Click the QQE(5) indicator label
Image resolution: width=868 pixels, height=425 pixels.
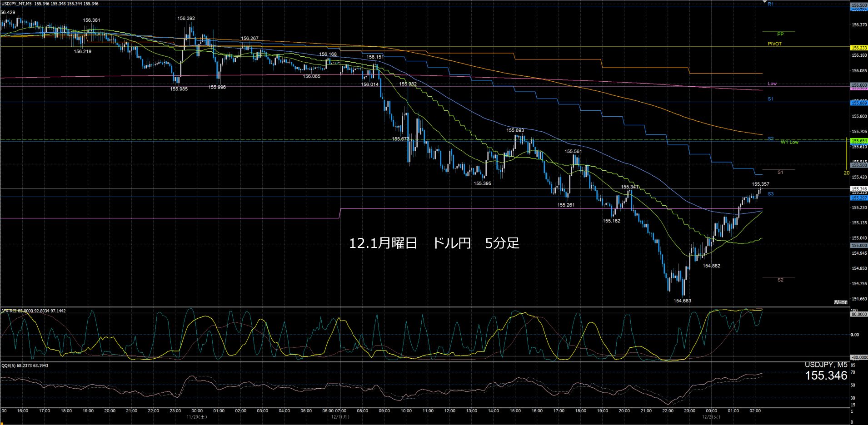coord(8,366)
